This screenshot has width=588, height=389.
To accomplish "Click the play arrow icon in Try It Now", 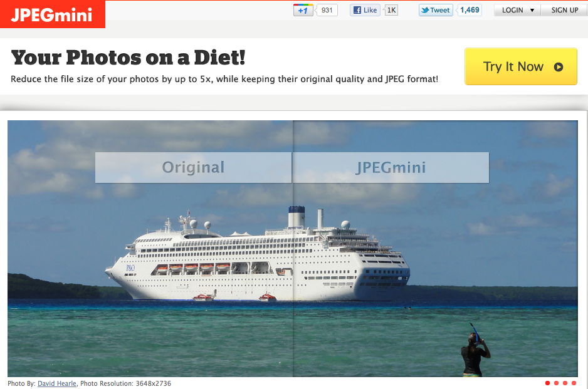I will (x=559, y=66).
